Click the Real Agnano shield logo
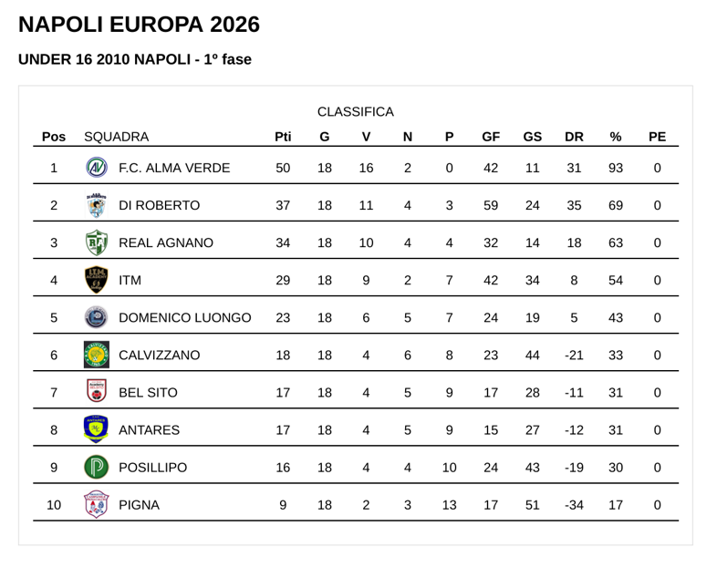Screen dimensions: 717x588 click(x=96, y=242)
